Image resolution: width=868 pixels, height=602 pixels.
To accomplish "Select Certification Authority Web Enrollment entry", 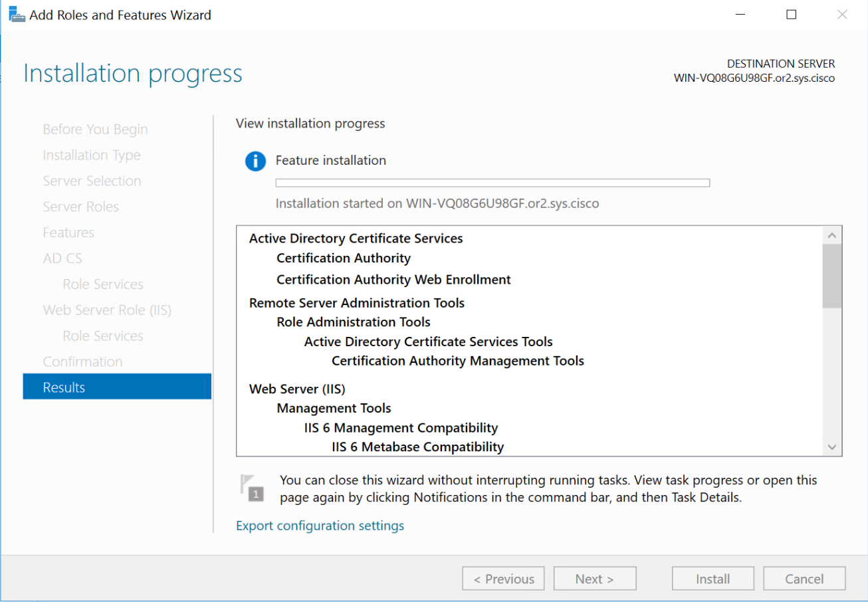I will [x=393, y=280].
